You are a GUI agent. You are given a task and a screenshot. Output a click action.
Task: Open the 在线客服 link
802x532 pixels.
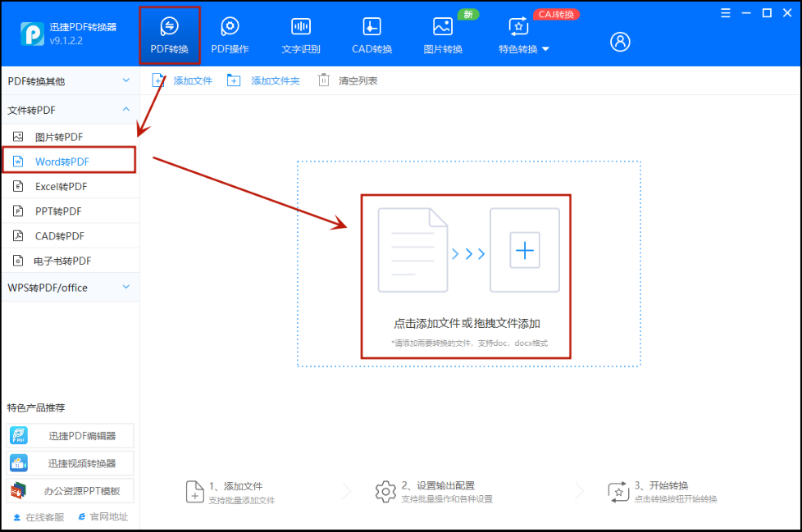[39, 517]
